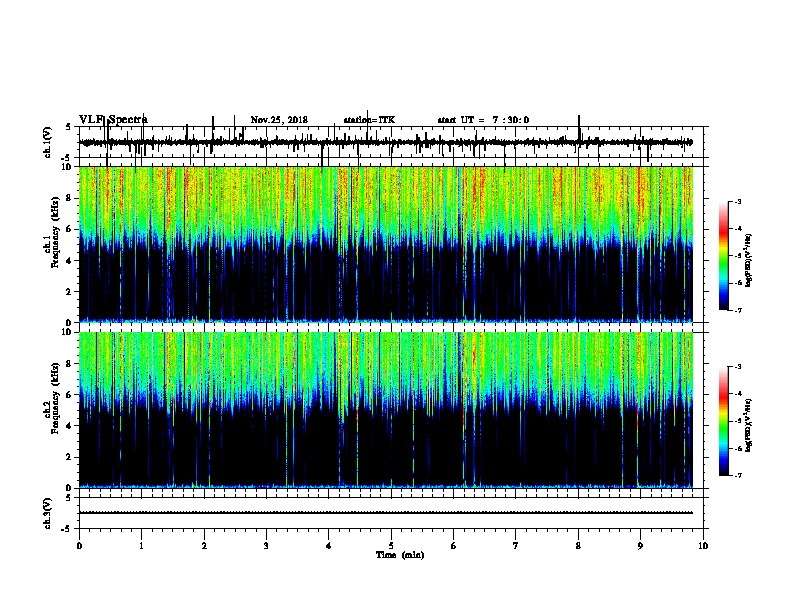The height and width of the screenshot is (612, 792).
Task: Click the "-3" value on ch.2 colorbar
Action: 738,367
